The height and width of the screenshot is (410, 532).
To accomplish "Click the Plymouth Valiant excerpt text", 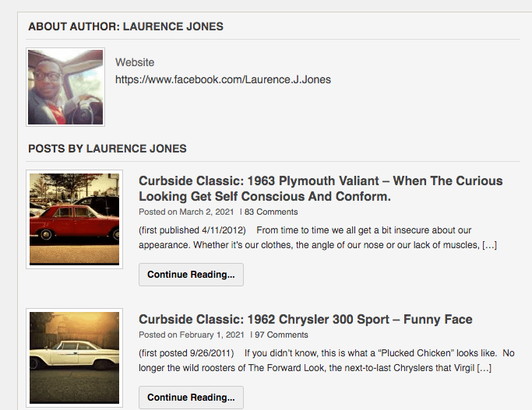I will pyautogui.click(x=312, y=237).
